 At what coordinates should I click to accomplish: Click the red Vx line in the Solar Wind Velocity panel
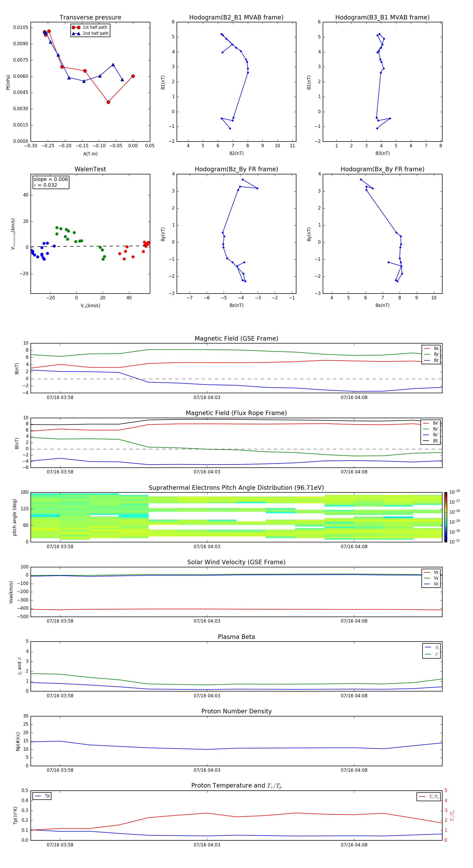(236, 609)
